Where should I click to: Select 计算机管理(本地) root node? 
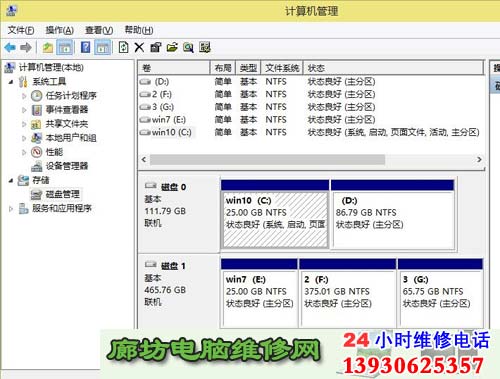click(x=51, y=68)
